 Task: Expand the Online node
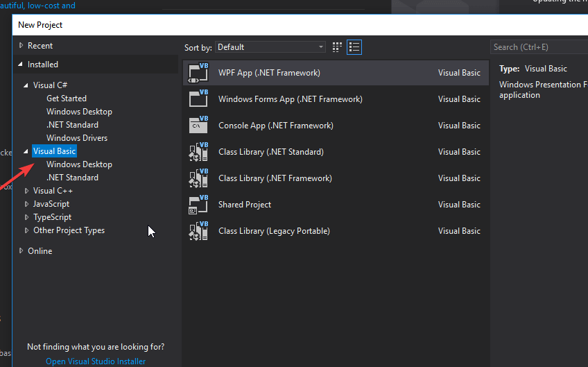click(21, 250)
